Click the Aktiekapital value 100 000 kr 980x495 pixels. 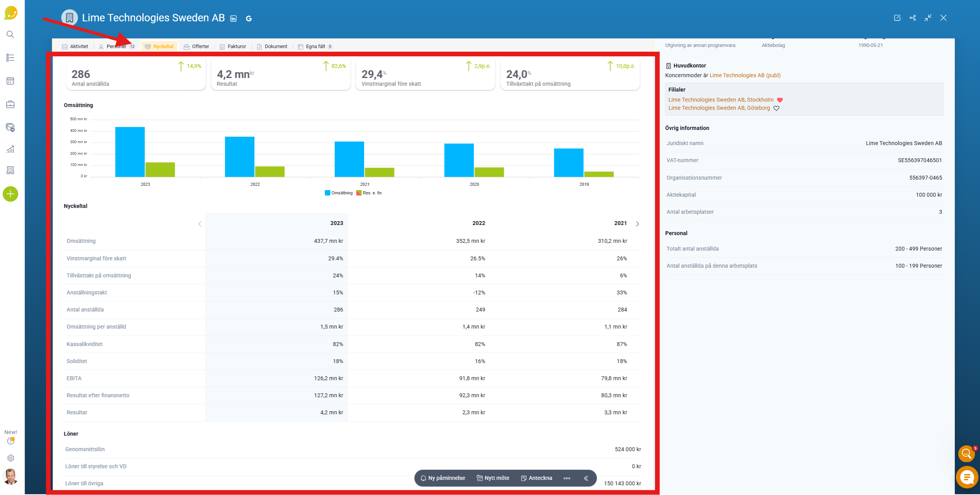929,195
